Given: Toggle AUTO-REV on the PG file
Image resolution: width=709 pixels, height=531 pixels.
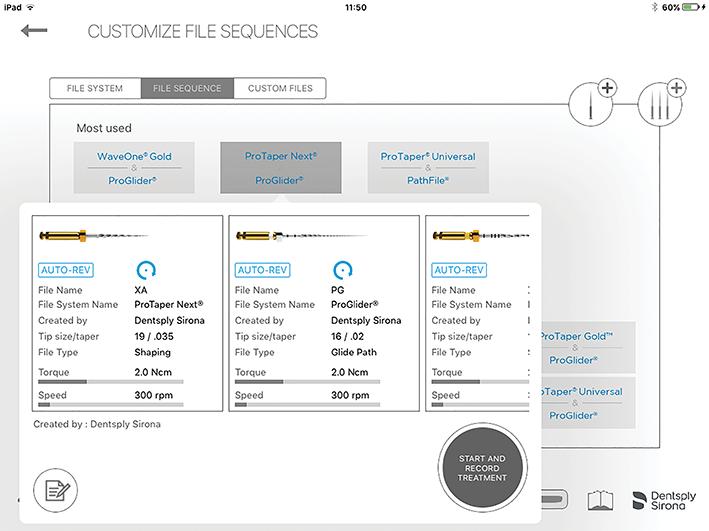Looking at the screenshot, I should click(x=263, y=270).
